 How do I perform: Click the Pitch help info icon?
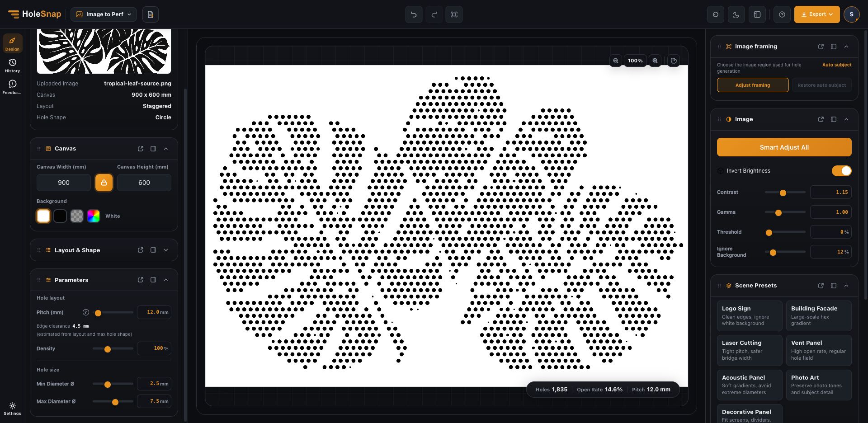click(x=86, y=312)
